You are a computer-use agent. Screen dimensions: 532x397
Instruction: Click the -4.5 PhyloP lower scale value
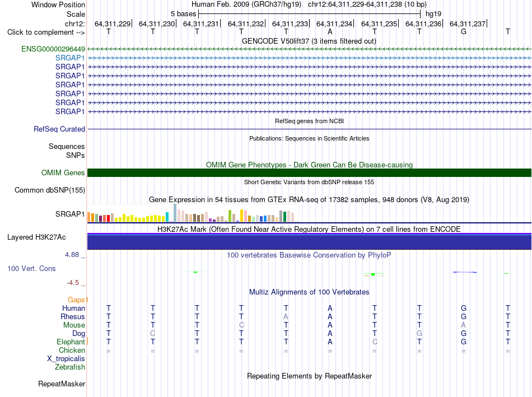coord(73,283)
